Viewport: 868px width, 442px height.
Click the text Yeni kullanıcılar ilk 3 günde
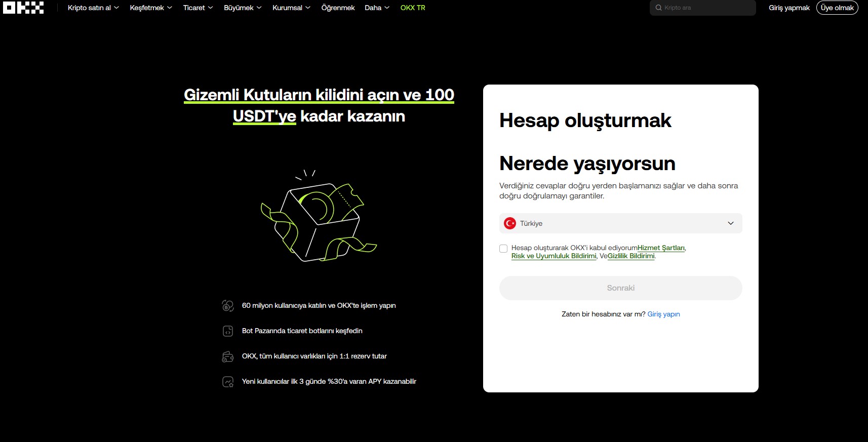pyautogui.click(x=329, y=381)
